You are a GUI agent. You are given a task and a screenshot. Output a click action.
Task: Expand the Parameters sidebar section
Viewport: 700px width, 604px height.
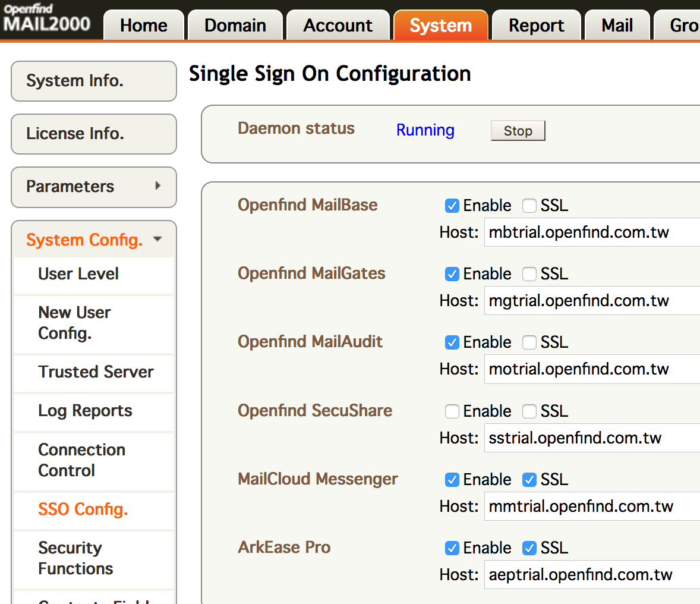93,186
